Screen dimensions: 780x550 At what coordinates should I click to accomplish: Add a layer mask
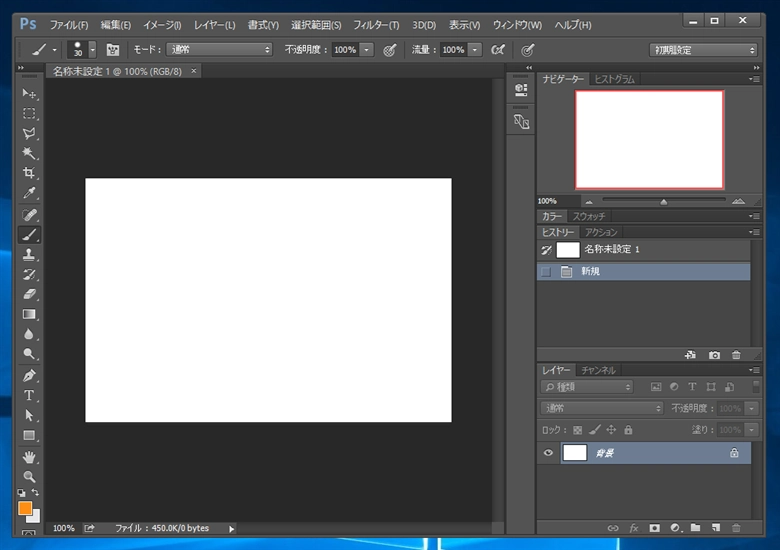pyautogui.click(x=654, y=528)
